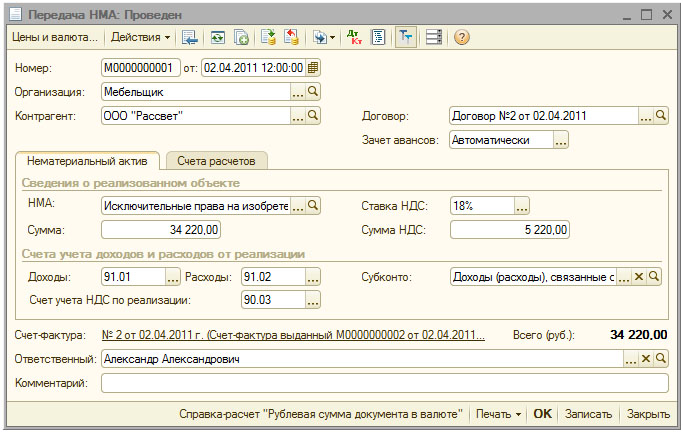The width and height of the screenshot is (683, 434).
Task: Toggle the tax accounting Тт icon
Action: point(406,37)
